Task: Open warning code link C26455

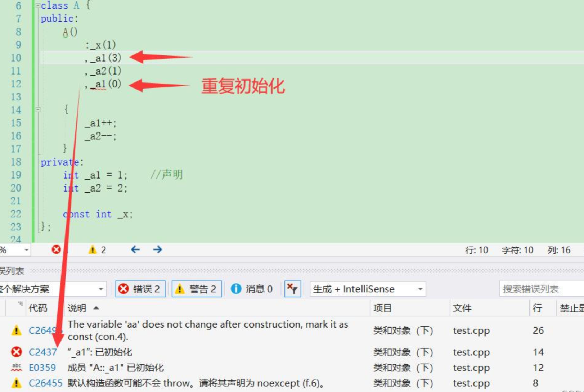Action: click(45, 383)
